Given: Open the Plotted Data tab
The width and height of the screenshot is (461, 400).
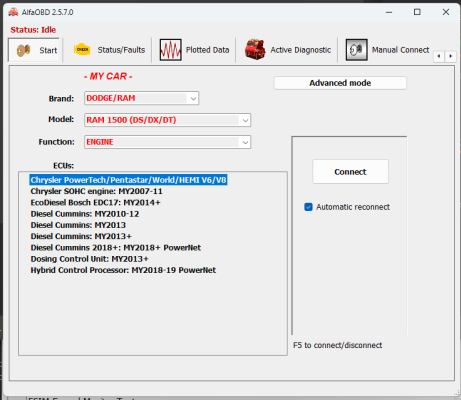Looking at the screenshot, I should (194, 50).
